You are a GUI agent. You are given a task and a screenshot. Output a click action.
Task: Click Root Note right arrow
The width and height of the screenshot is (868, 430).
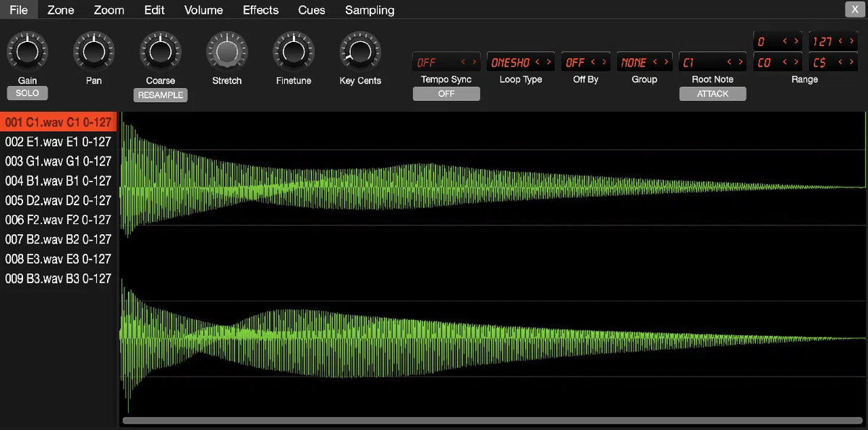pos(739,63)
